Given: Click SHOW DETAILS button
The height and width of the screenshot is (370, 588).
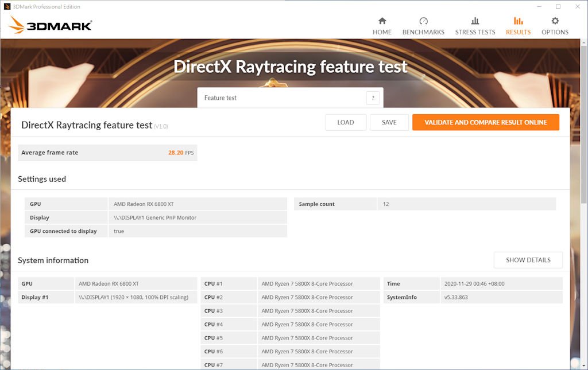Looking at the screenshot, I should point(528,260).
